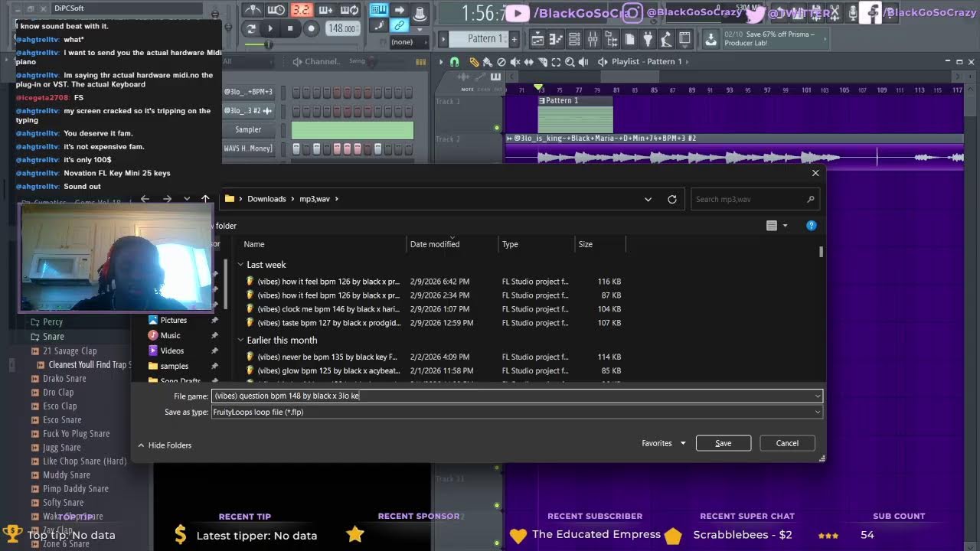Select the playlist Draw pencil tool
Viewport: 980px width, 551px height.
(x=474, y=62)
